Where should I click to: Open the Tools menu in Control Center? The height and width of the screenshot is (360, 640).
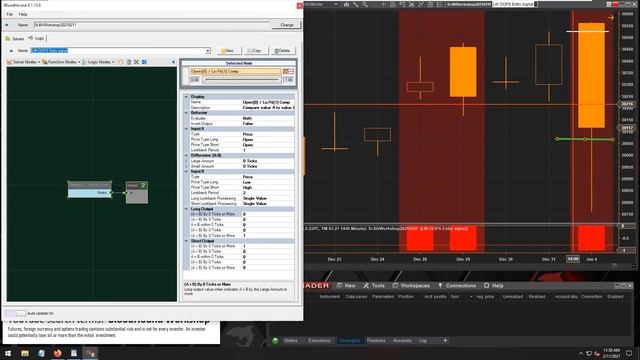pos(373,286)
